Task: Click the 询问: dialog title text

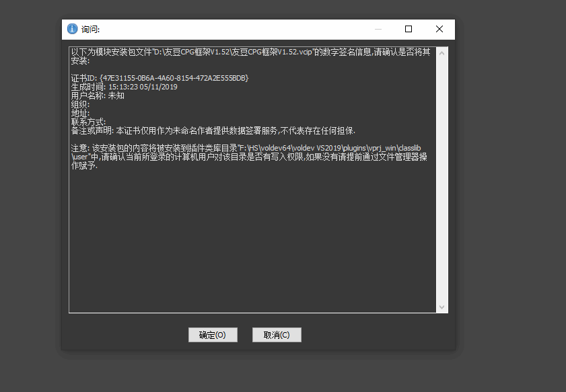Action: (91, 30)
